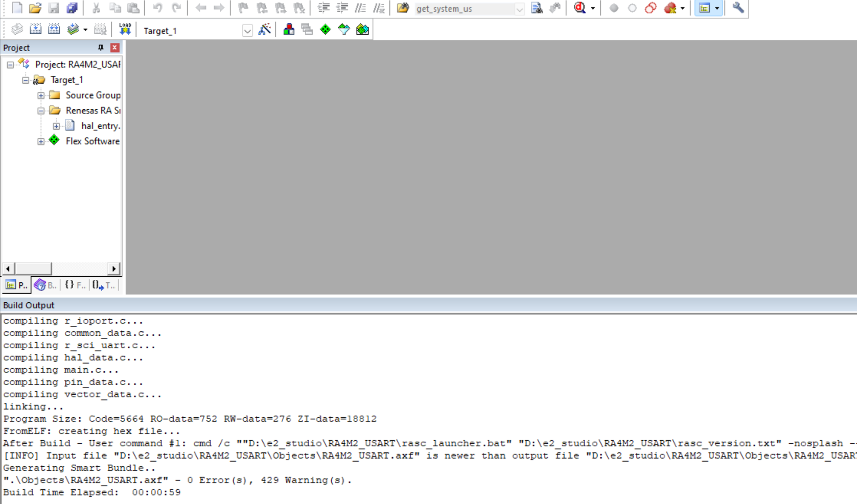This screenshot has height=504, width=857.
Task: Click Find in Files icon
Action: [537, 8]
